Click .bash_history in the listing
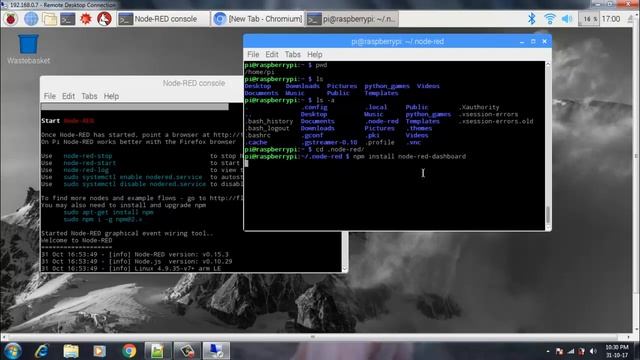Viewport: 640px width, 360px height. click(269, 121)
